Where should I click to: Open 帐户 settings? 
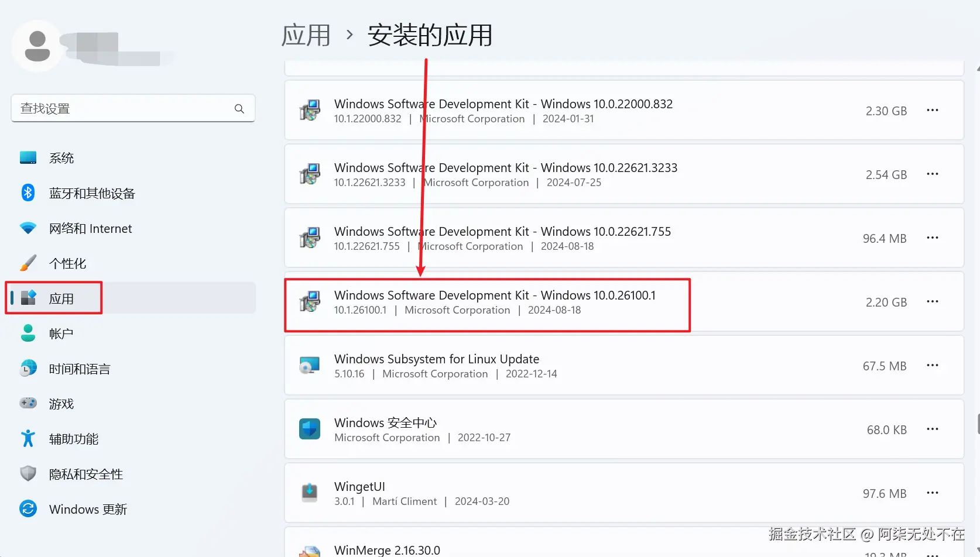[x=133, y=333]
